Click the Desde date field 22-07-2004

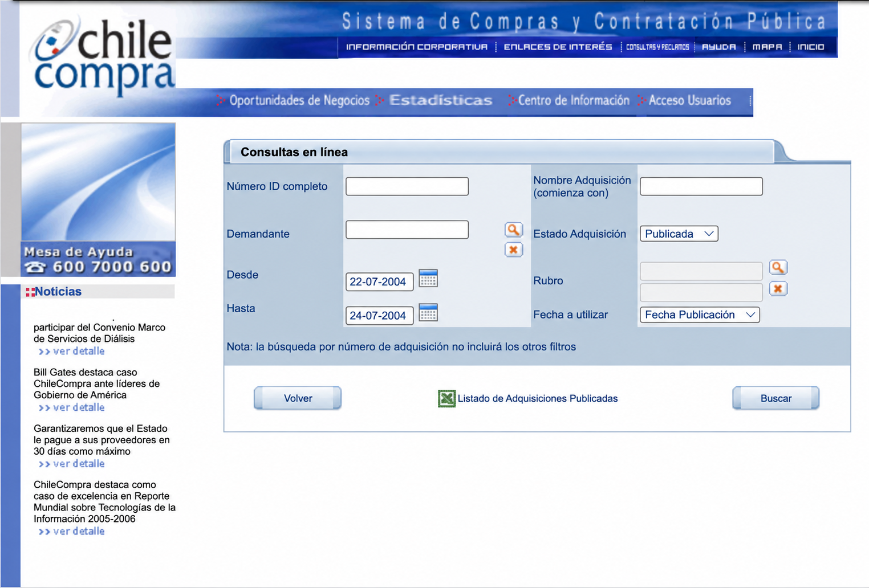point(379,281)
